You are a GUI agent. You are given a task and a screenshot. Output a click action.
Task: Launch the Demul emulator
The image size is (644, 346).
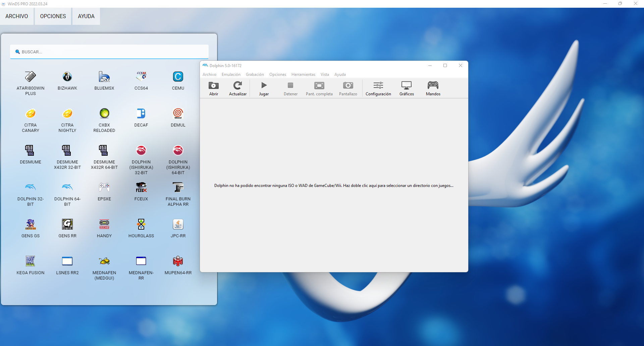coord(178,118)
